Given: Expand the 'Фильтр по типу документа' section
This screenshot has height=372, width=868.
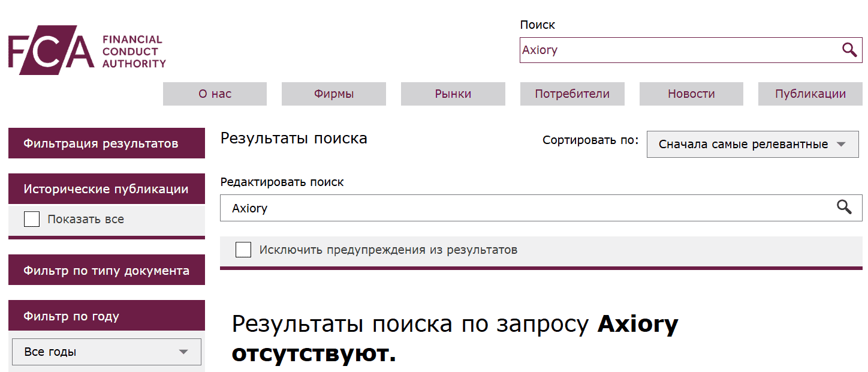Looking at the screenshot, I should coord(106,269).
